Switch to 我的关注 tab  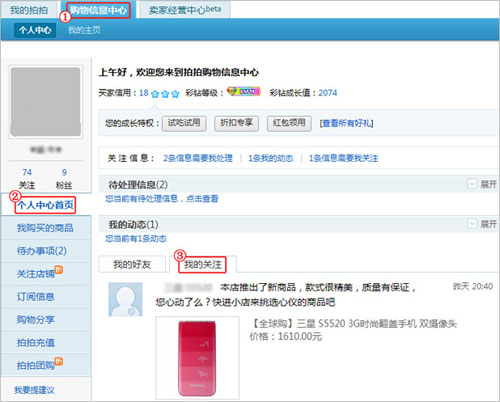click(203, 265)
